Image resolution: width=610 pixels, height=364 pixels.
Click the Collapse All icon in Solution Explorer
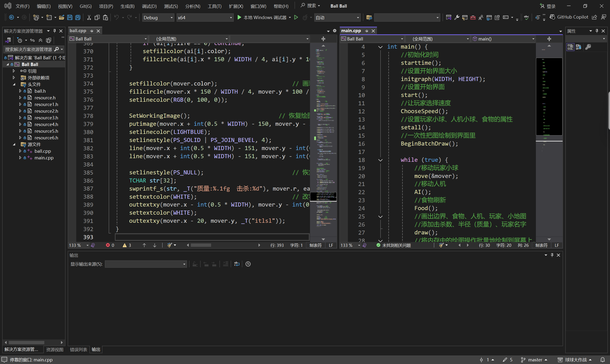(41, 40)
